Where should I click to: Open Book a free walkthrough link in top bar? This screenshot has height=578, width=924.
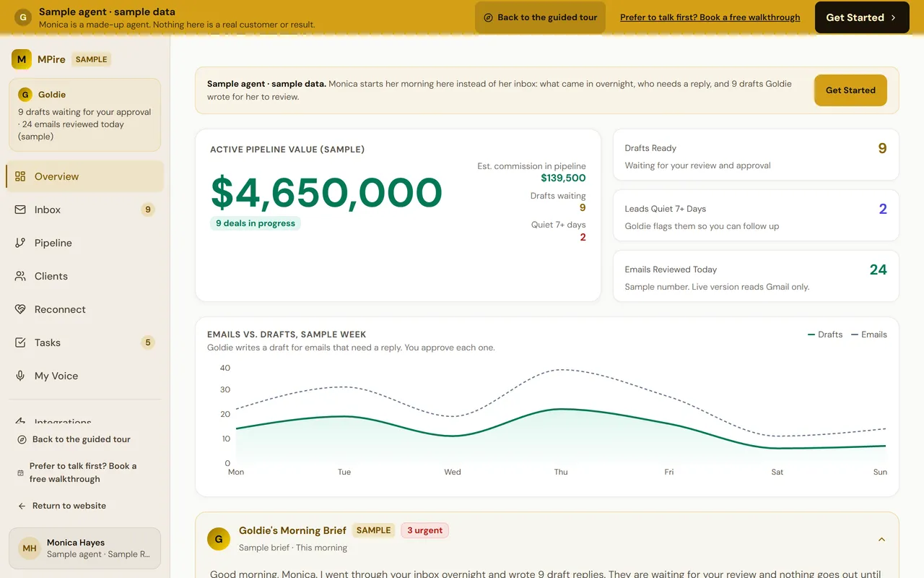[710, 17]
